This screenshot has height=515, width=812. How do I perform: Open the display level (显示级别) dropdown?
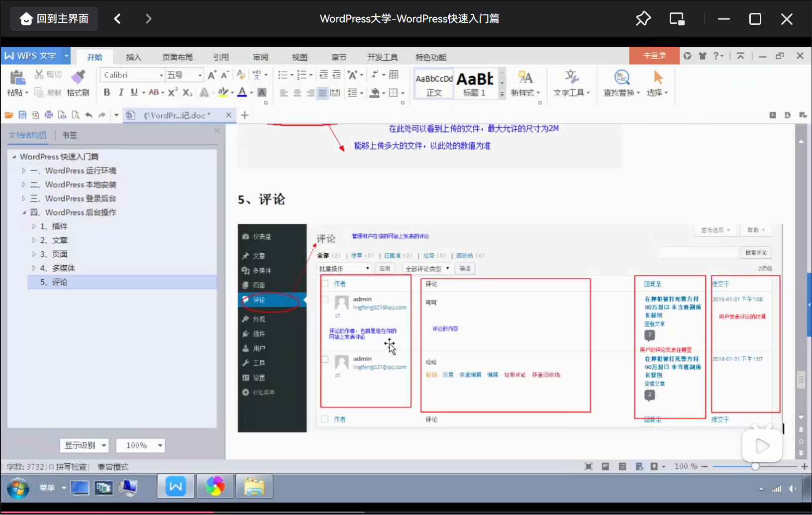click(x=84, y=445)
